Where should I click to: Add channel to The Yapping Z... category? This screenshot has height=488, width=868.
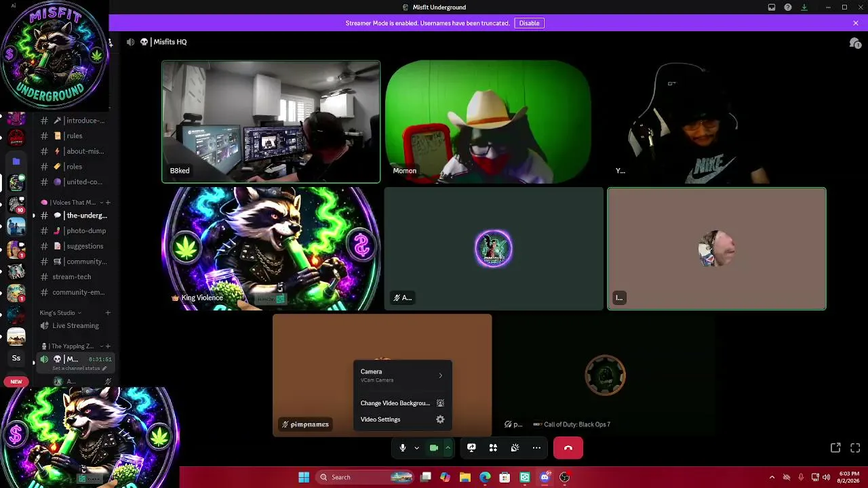point(108,346)
